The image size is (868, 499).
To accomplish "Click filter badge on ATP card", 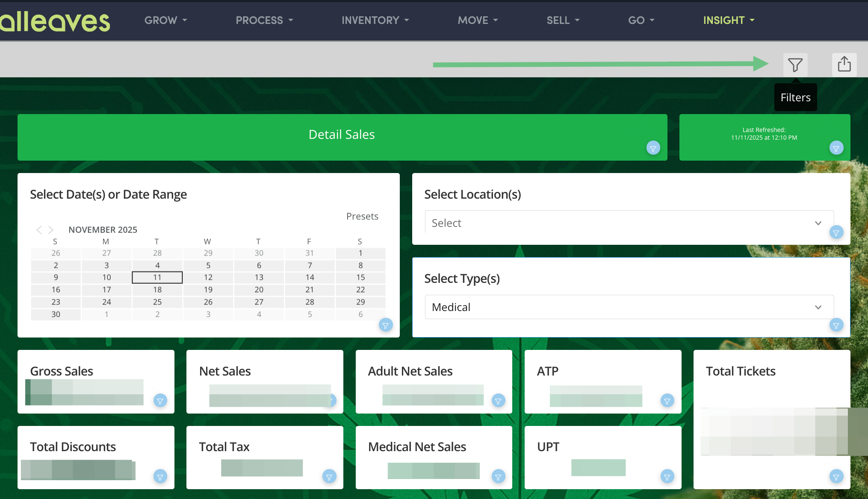I will tap(667, 401).
